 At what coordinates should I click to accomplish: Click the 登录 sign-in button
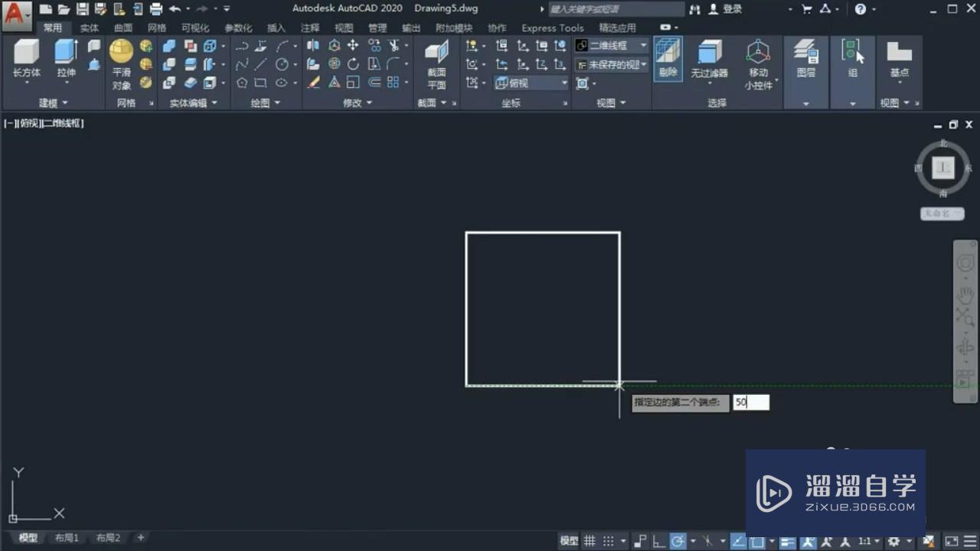tap(726, 9)
